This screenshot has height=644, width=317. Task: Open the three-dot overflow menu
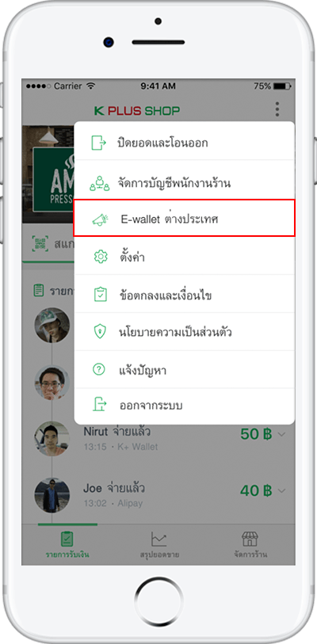277,109
